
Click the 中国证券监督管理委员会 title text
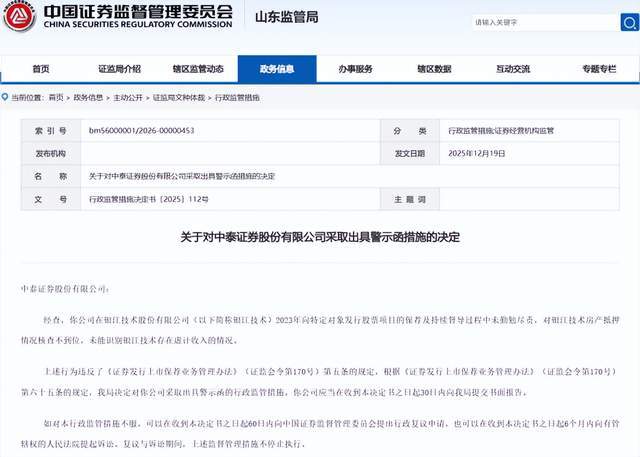(138, 11)
